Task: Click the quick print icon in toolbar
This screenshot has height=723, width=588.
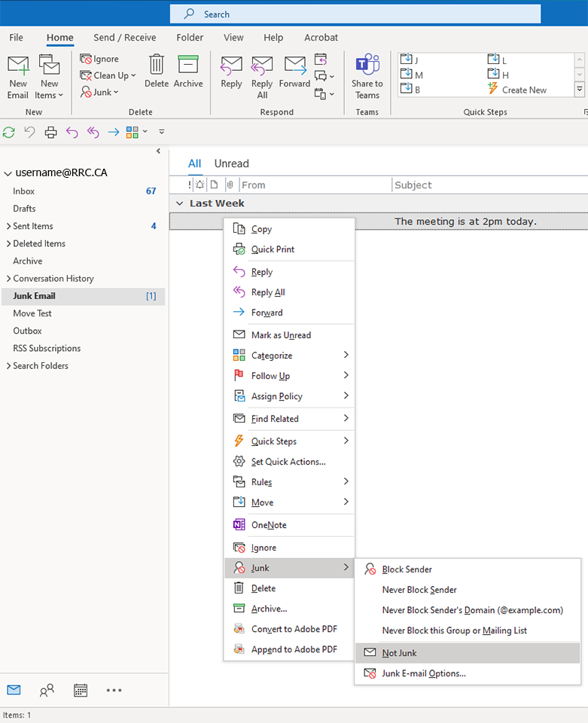Action: 50,133
